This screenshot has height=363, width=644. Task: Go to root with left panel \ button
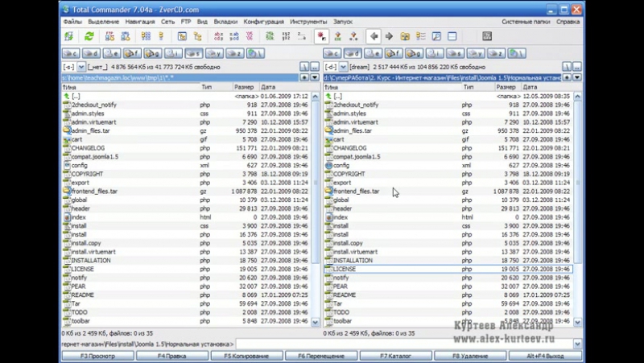pyautogui.click(x=304, y=67)
